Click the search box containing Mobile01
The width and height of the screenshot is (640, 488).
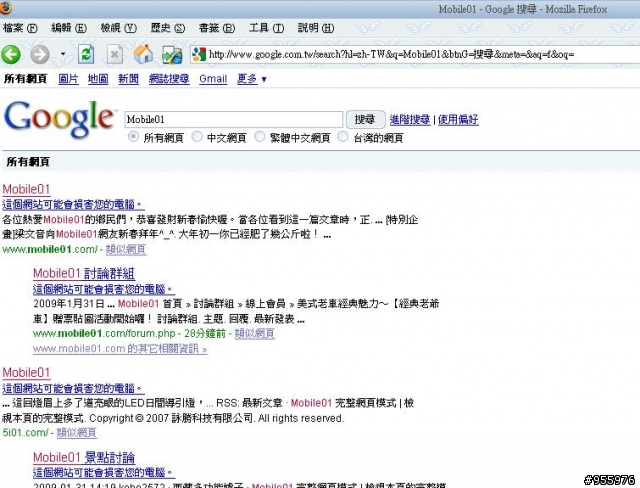tap(233, 119)
